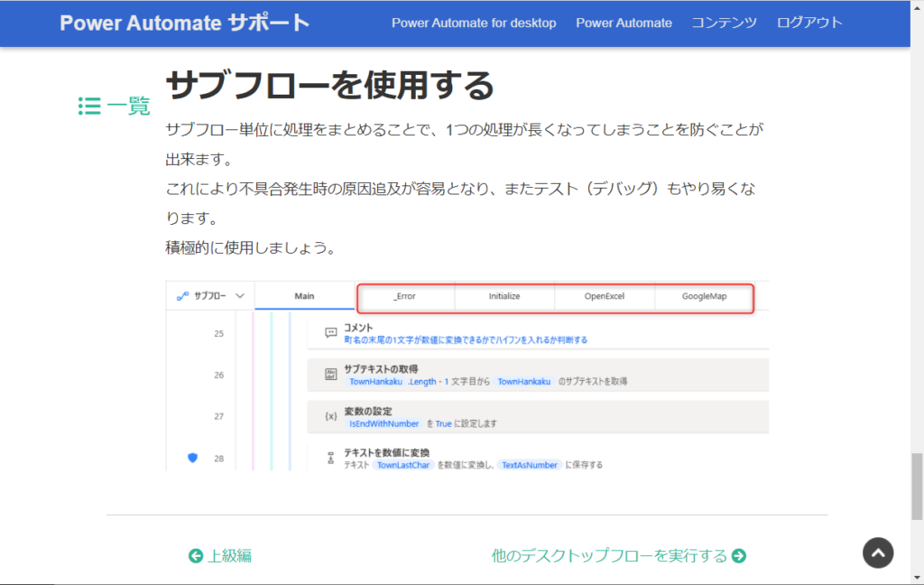Select the Main subflow tab
The image size is (924, 585).
[304, 296]
